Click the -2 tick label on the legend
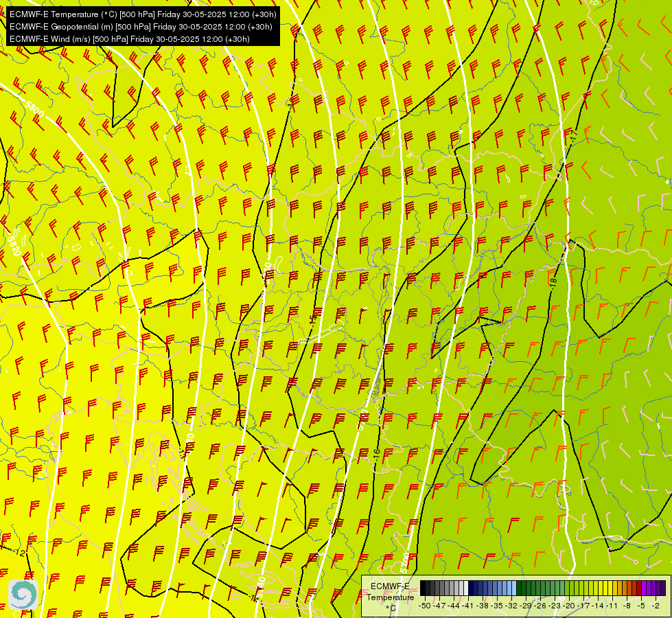 pos(656,606)
